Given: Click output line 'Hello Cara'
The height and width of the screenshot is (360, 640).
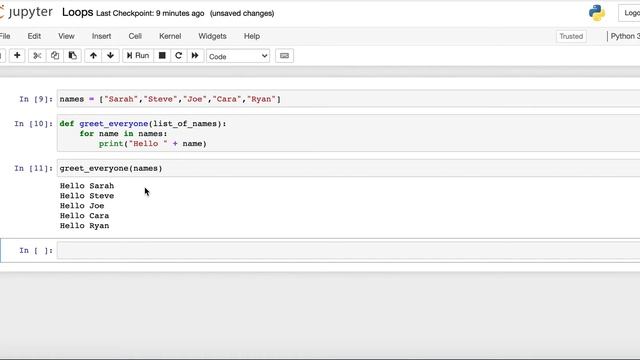Looking at the screenshot, I should 84,216.
